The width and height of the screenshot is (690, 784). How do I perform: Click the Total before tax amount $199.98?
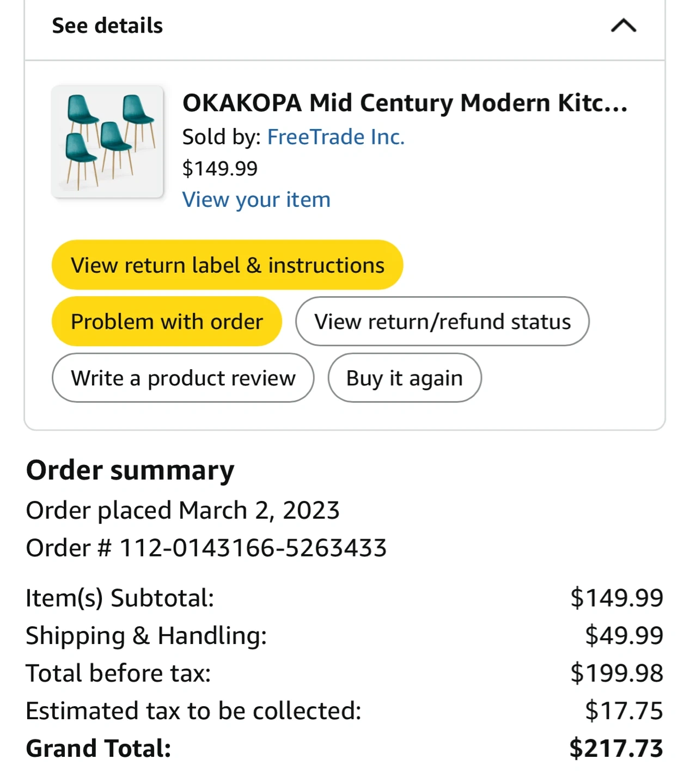coord(616,673)
